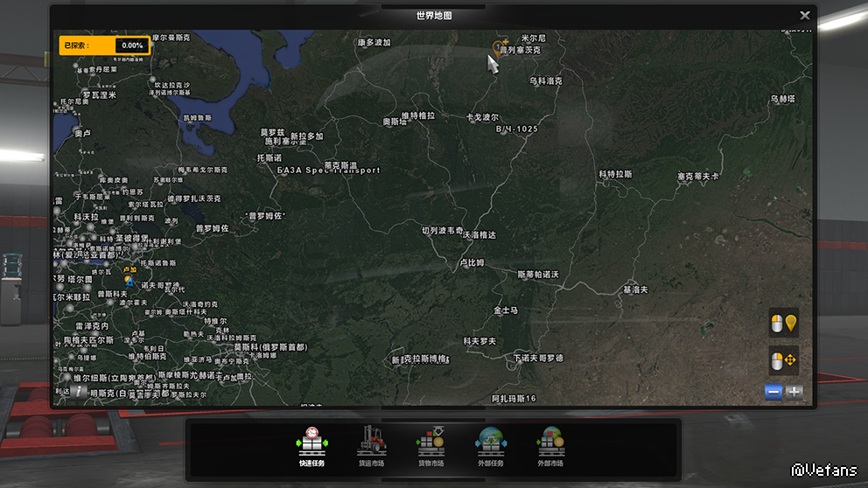Click the city label 奥斯塔什科夫
This screenshot has height=488, width=868.
pyautogui.click(x=185, y=312)
